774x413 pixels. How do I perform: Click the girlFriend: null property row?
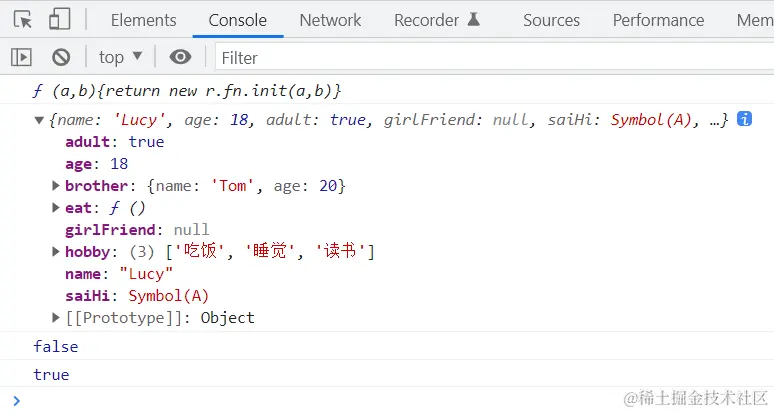(x=137, y=230)
